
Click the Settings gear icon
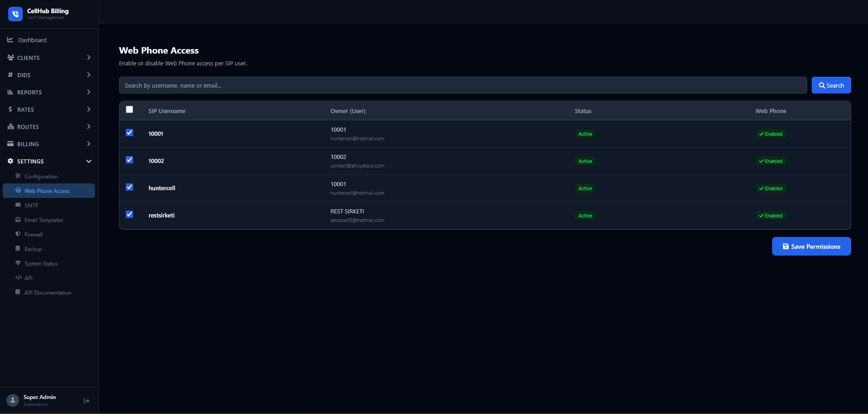[x=10, y=161]
